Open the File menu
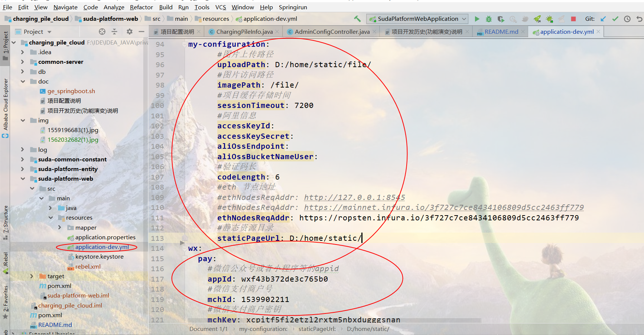This screenshot has height=335, width=644. 7,7
